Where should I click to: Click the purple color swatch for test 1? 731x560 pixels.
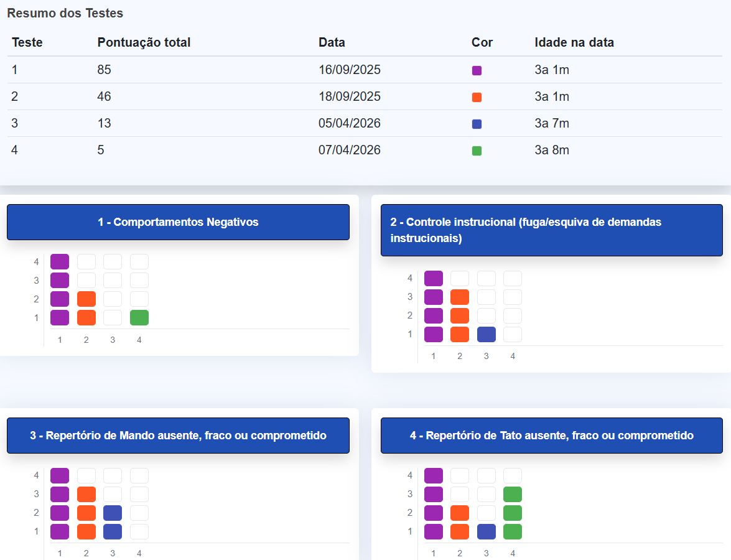[477, 70]
